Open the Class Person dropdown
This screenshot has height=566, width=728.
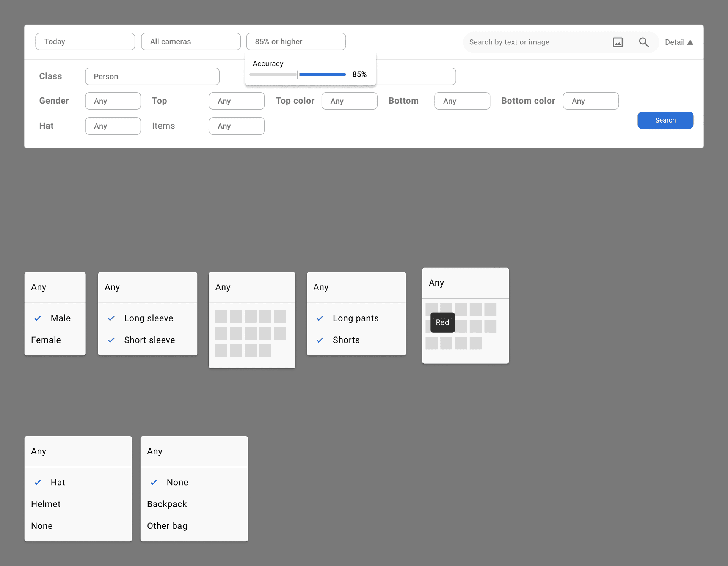pos(152,77)
